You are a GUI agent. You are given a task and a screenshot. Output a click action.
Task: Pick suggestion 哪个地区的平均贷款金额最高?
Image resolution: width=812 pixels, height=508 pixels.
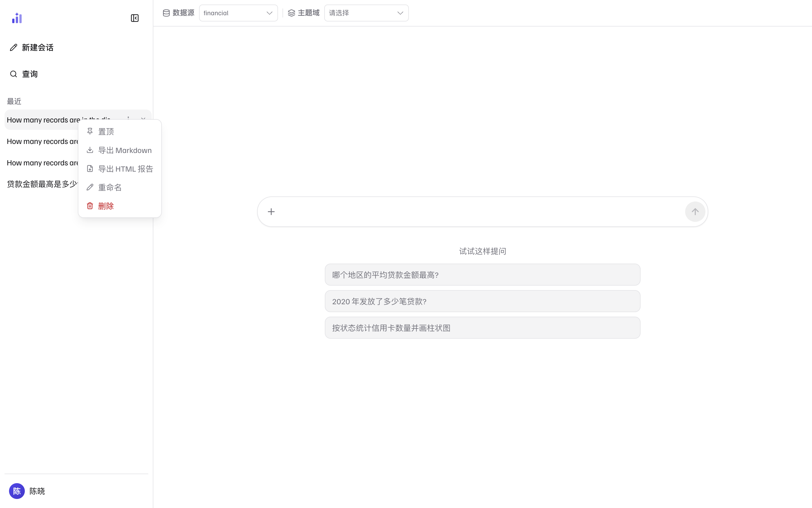click(482, 275)
